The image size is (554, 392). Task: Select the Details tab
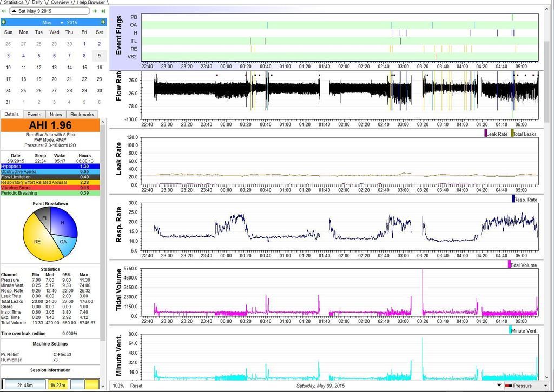(x=12, y=114)
